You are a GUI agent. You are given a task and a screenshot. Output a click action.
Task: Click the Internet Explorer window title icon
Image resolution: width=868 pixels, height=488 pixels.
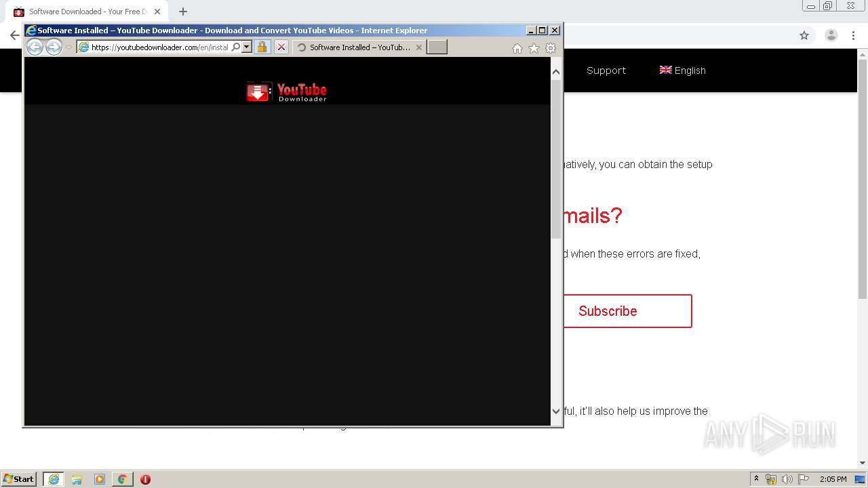tap(31, 30)
